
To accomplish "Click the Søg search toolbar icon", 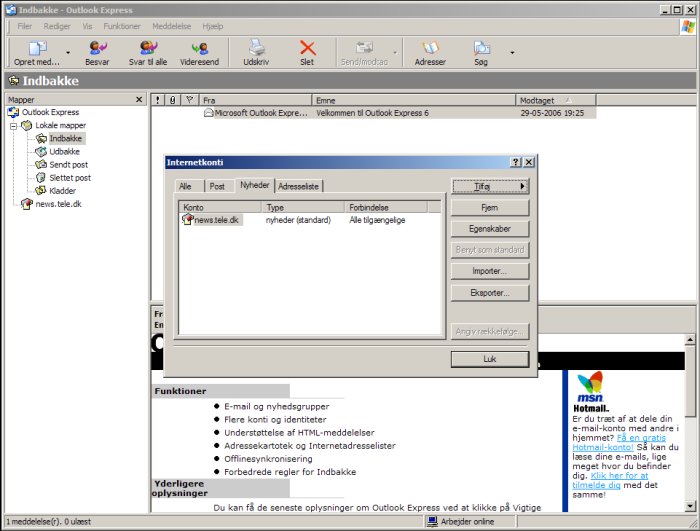I will (x=482, y=49).
